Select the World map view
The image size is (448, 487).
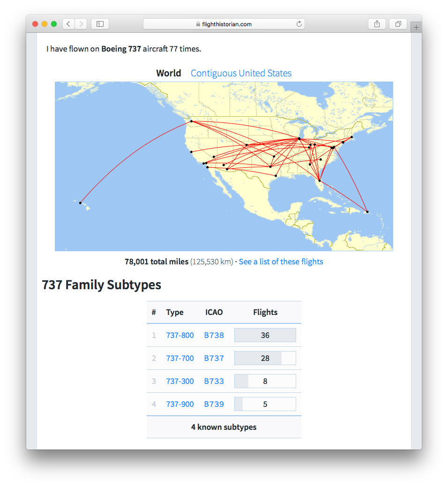click(168, 73)
